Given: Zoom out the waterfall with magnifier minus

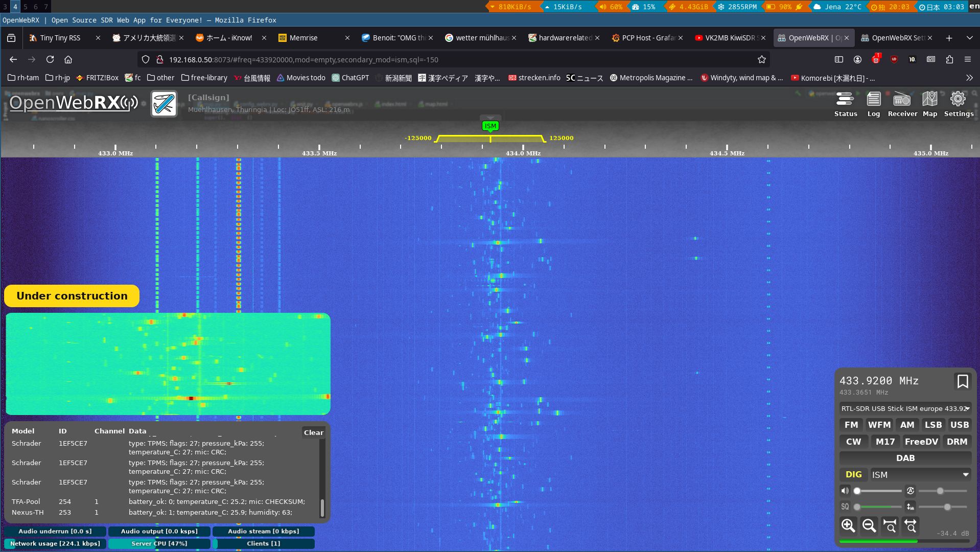Looking at the screenshot, I should tap(869, 525).
